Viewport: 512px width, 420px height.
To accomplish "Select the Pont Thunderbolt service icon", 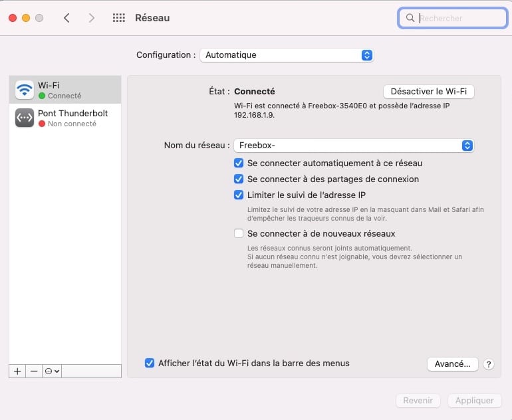I will pos(25,118).
